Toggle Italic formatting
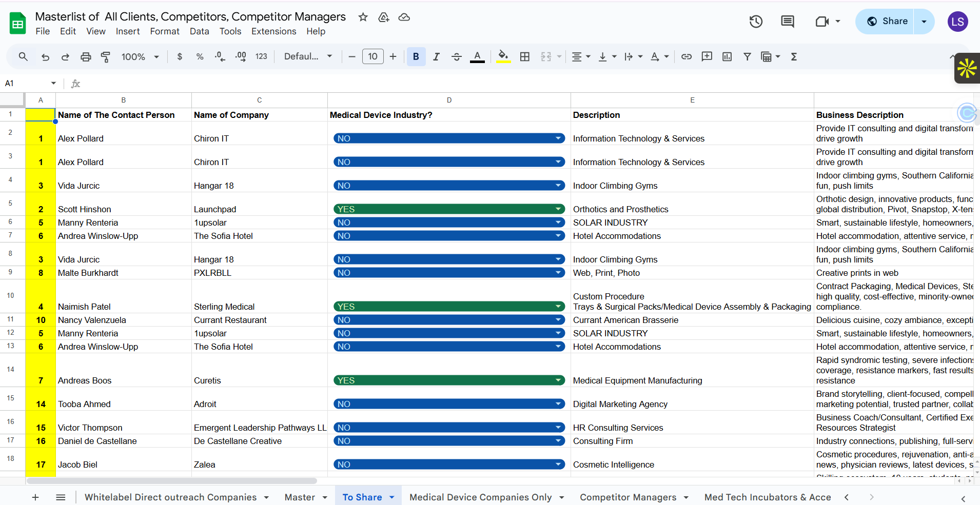The image size is (980, 505). pyautogui.click(x=436, y=57)
